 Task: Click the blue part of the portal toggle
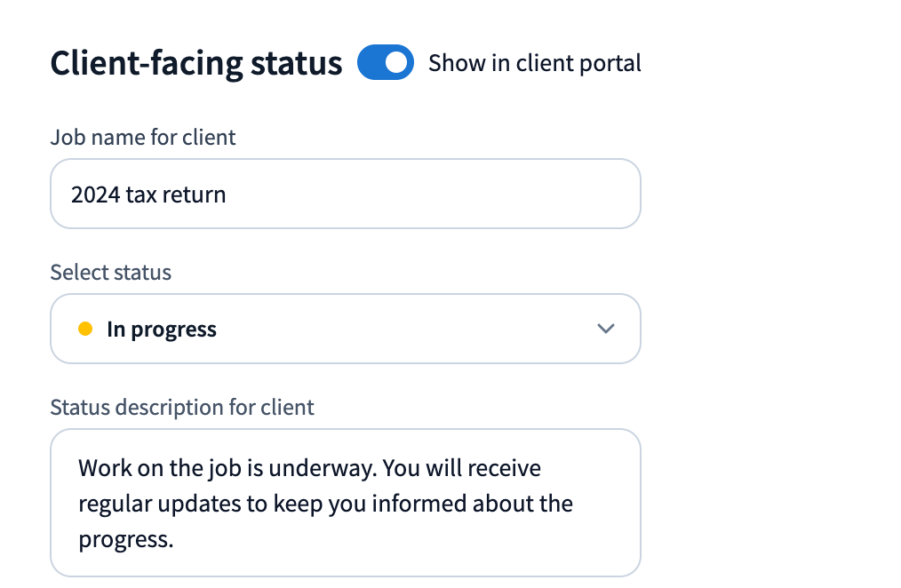[371, 63]
